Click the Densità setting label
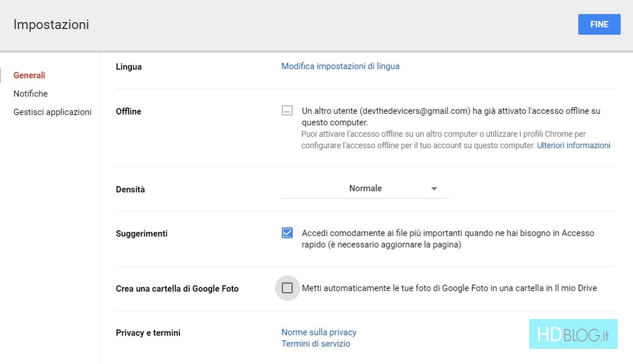 (x=130, y=189)
